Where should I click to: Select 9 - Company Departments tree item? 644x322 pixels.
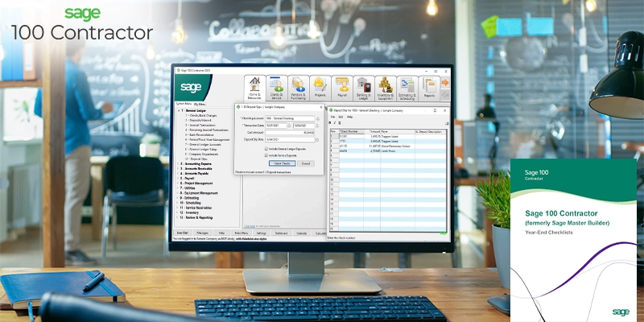(200, 155)
